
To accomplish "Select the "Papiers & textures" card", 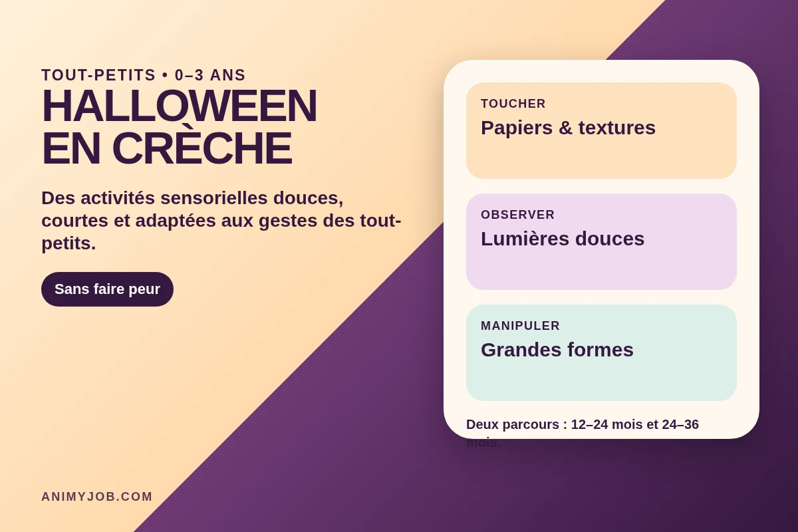I will point(601,130).
